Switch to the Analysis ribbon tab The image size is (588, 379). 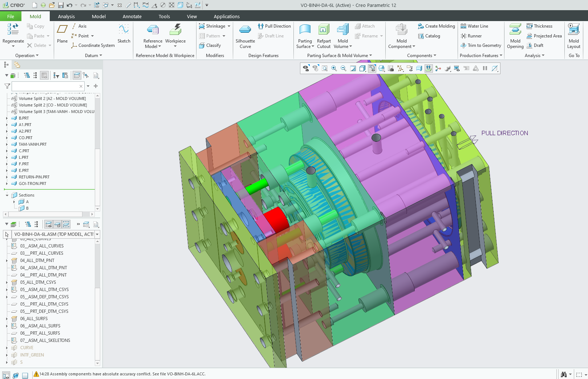click(x=66, y=16)
